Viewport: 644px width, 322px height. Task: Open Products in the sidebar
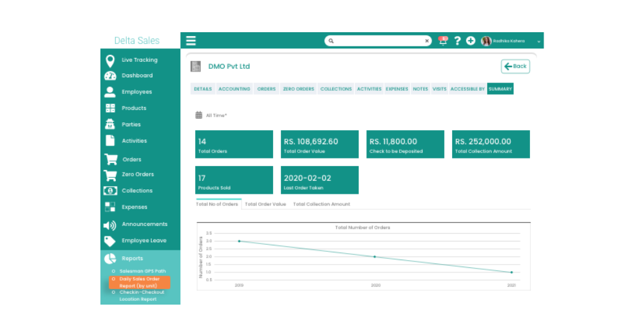(x=134, y=108)
